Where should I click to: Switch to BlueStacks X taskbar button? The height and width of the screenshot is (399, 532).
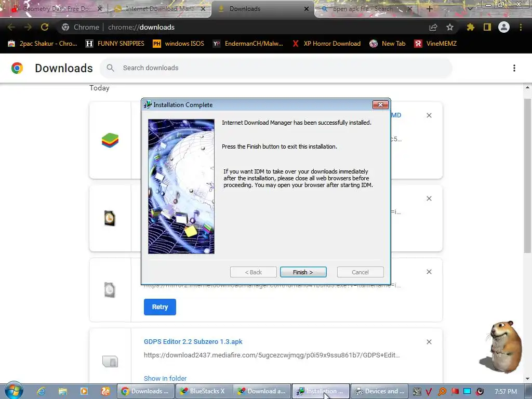[x=204, y=391]
